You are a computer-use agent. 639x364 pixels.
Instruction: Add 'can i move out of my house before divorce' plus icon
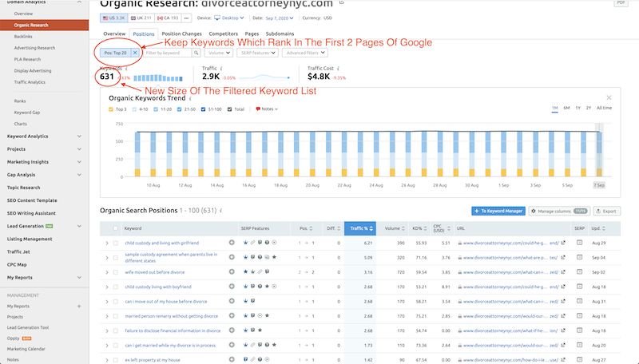click(x=232, y=301)
